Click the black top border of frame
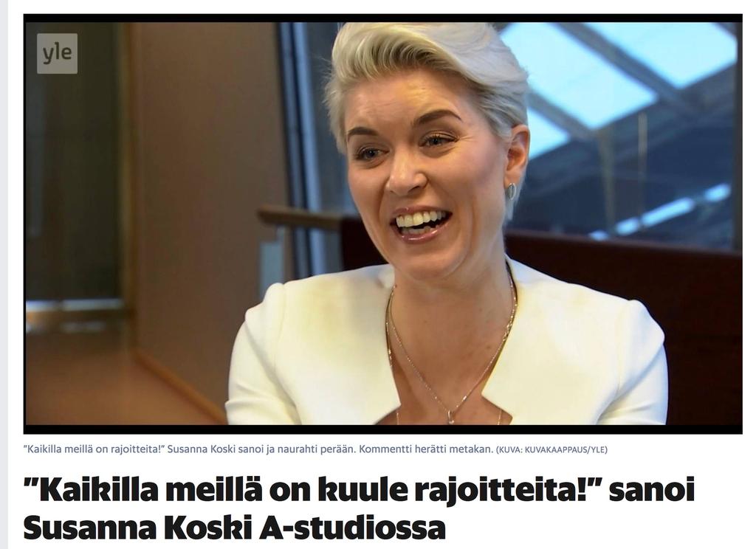This screenshot has height=549, width=756. (383, 18)
